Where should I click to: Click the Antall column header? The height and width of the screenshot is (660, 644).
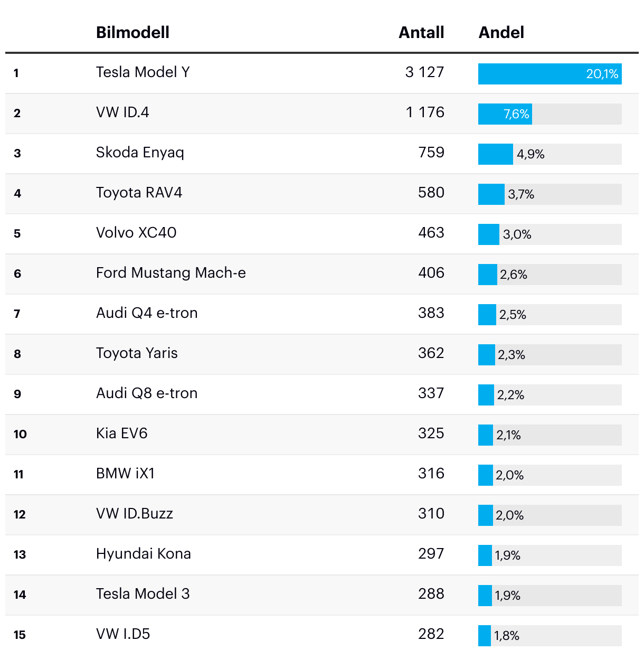[x=421, y=33]
